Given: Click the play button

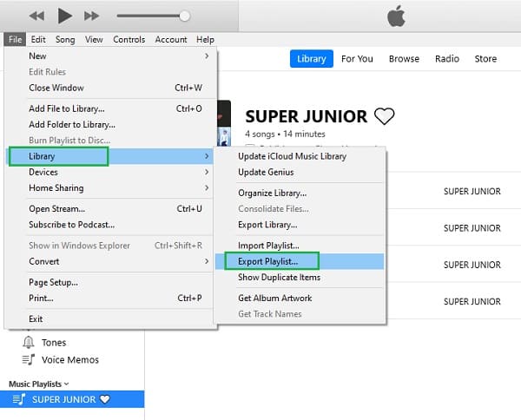Looking at the screenshot, I should [x=65, y=16].
